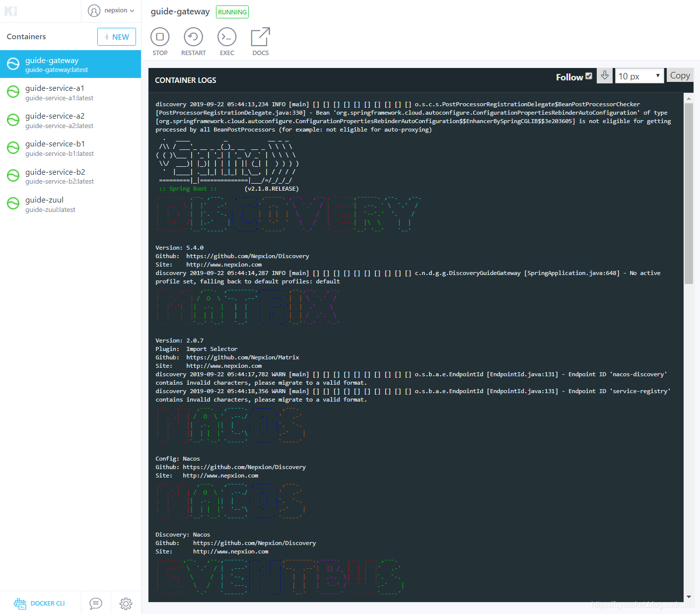This screenshot has height=614, width=700.
Task: Click the logs scrollbar thumb
Action: [689, 194]
